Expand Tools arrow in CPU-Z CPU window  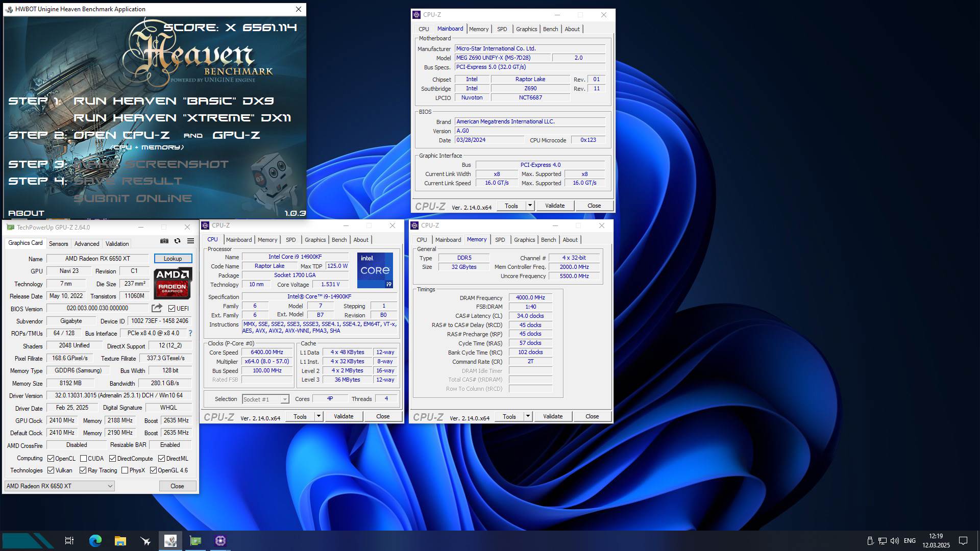[318, 417]
